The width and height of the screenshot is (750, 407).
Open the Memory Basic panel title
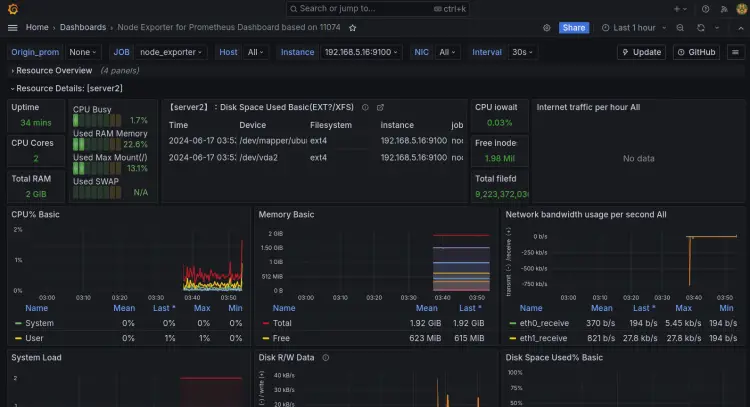286,215
